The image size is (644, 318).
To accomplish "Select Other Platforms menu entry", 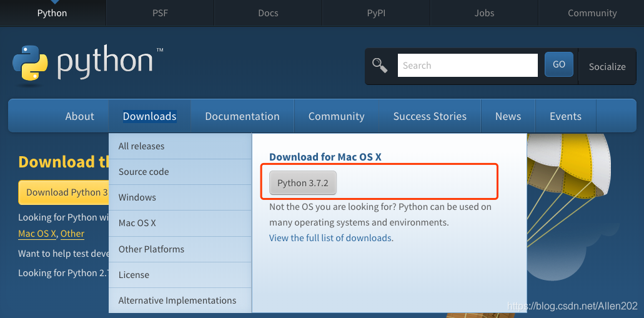I will 180,249.
